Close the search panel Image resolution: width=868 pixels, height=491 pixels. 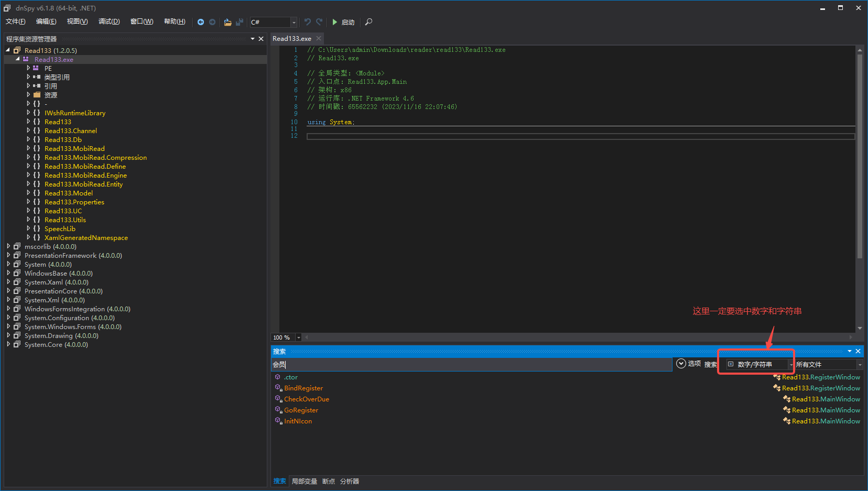(858, 351)
